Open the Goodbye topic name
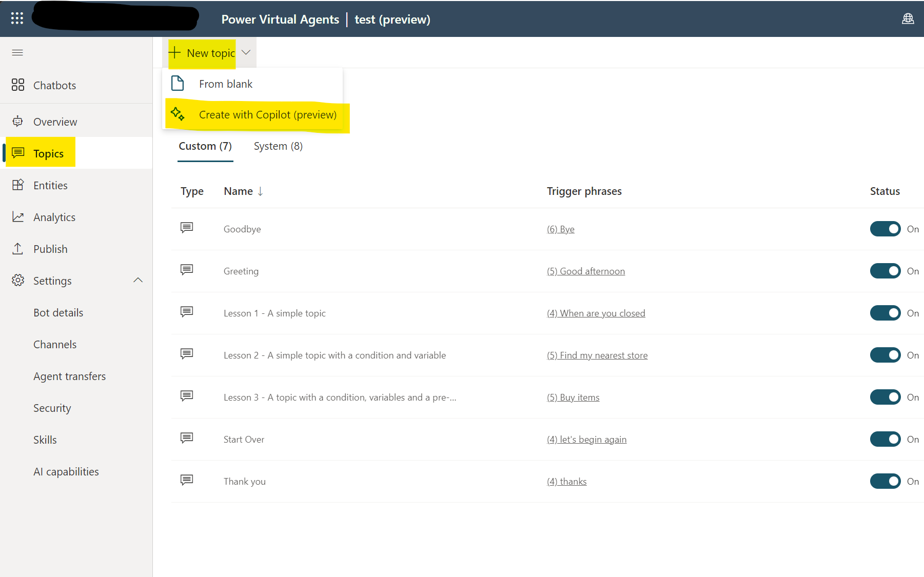 click(x=242, y=229)
